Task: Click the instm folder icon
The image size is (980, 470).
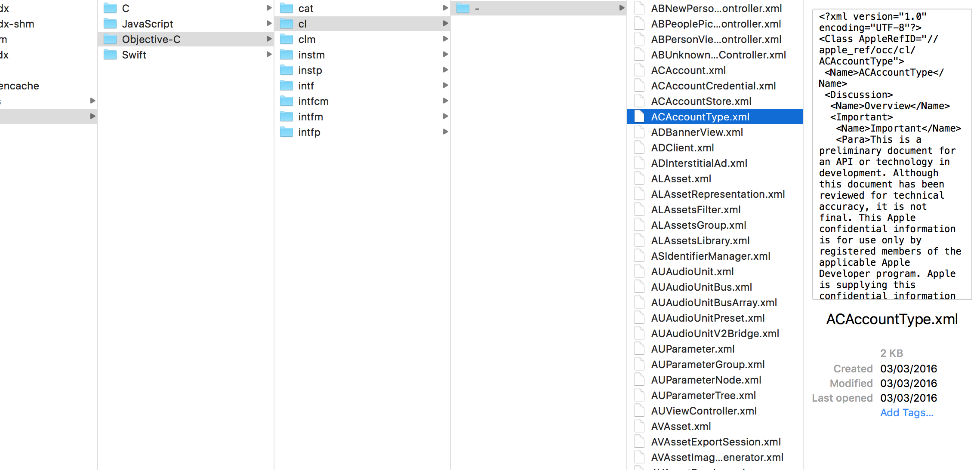Action: [287, 55]
